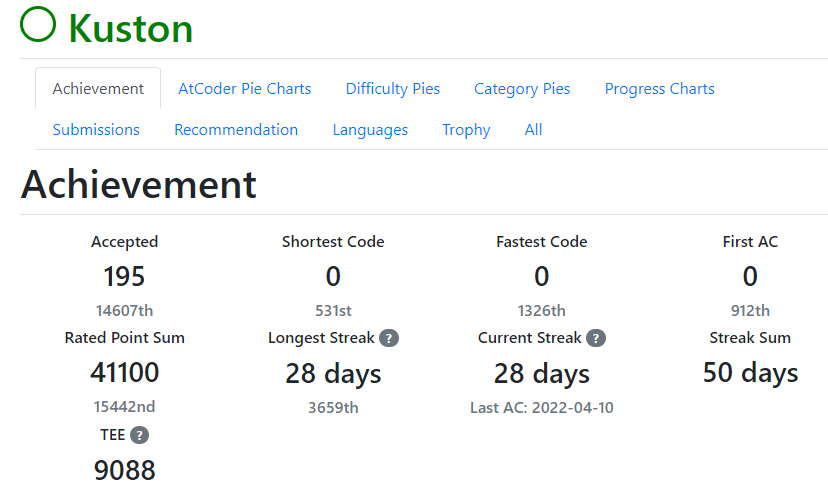Image resolution: width=828 pixels, height=504 pixels.
Task: Click the TEE help question icon
Action: tap(139, 435)
